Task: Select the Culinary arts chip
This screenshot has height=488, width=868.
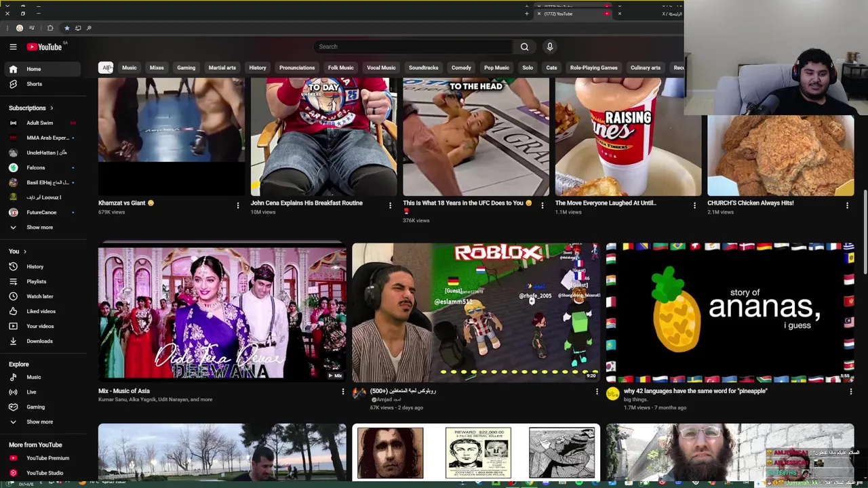Action: pyautogui.click(x=646, y=68)
